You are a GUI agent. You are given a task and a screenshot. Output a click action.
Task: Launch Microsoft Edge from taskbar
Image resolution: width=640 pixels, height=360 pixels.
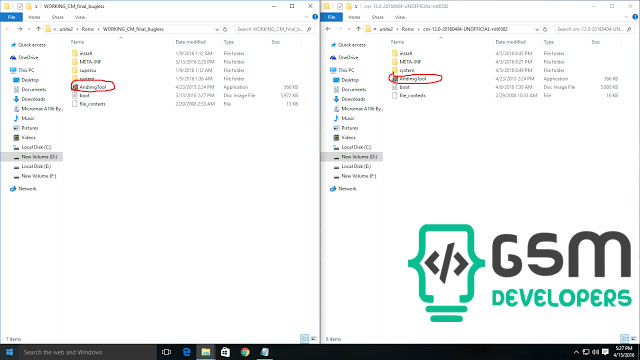186,352
